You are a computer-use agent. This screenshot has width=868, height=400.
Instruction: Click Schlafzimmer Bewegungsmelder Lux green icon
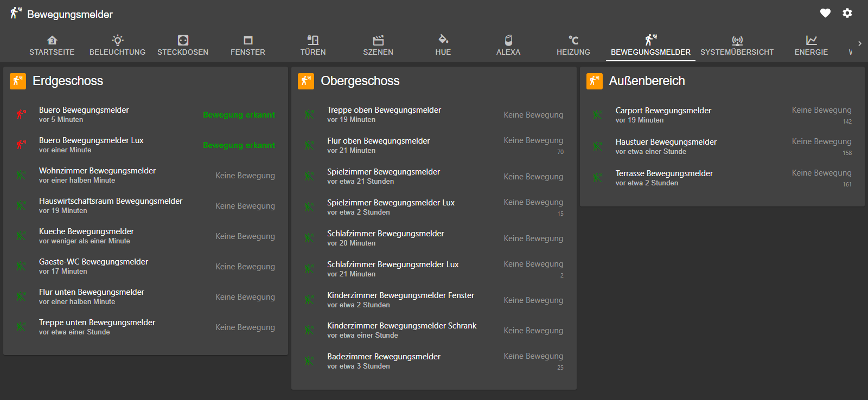point(309,269)
